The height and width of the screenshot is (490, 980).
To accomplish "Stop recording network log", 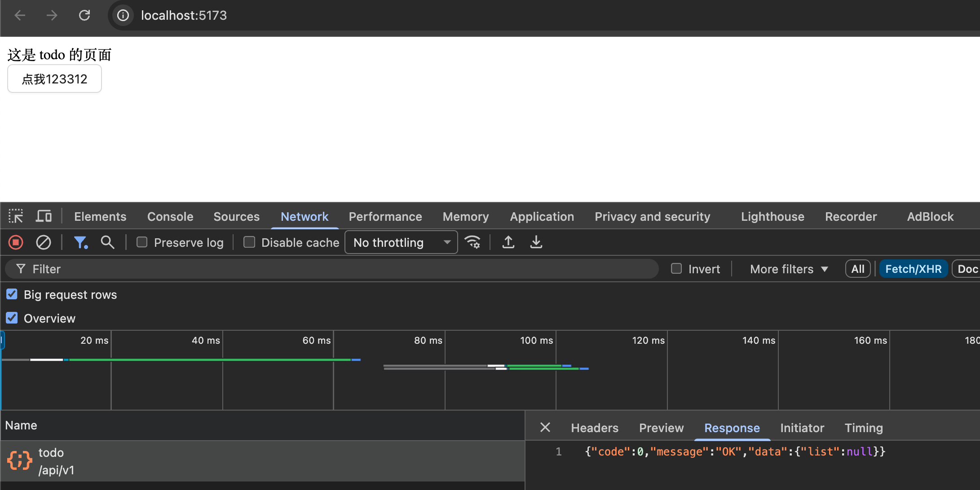I will (16, 242).
